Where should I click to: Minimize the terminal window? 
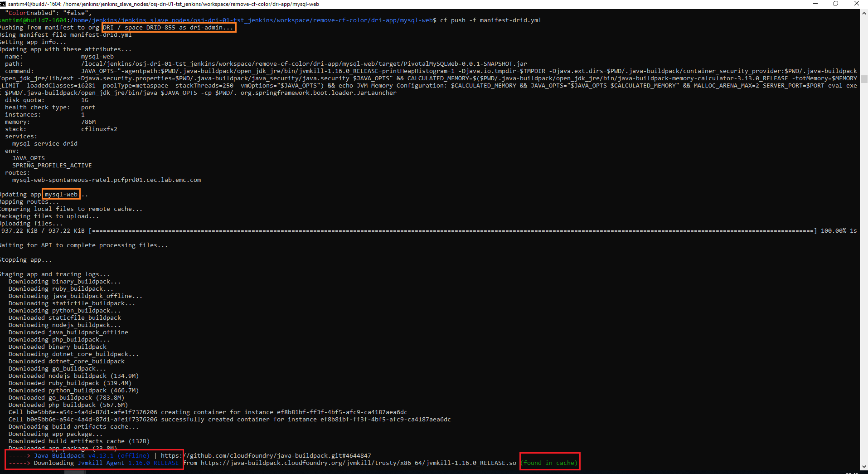(815, 4)
